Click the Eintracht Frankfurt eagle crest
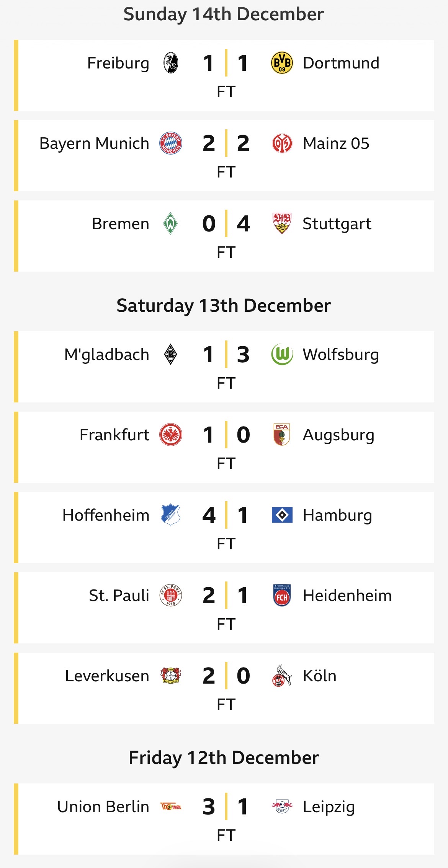This screenshot has width=448, height=868. [171, 435]
